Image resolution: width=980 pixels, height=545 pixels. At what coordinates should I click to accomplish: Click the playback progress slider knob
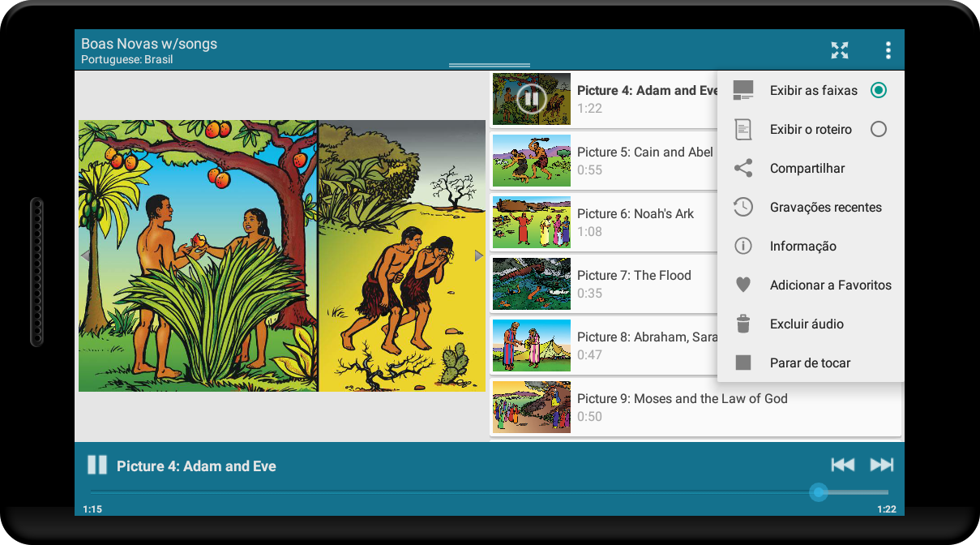pos(819,491)
